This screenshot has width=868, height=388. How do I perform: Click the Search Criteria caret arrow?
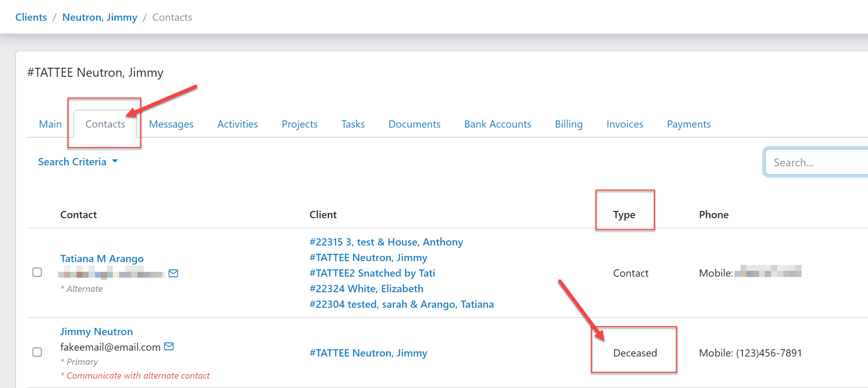click(115, 161)
